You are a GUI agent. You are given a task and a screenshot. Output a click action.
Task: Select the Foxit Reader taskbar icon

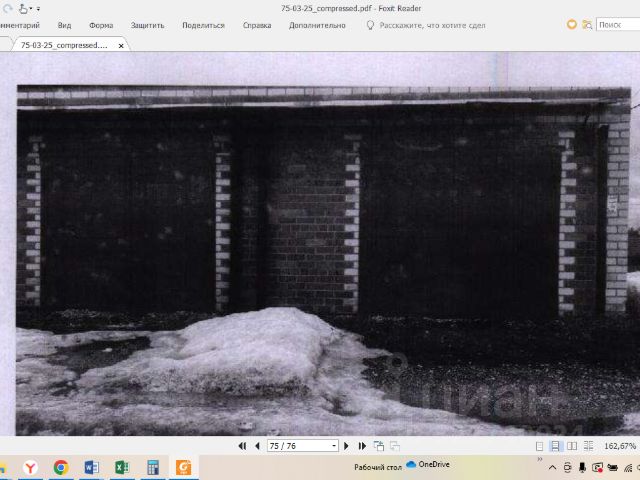183,467
